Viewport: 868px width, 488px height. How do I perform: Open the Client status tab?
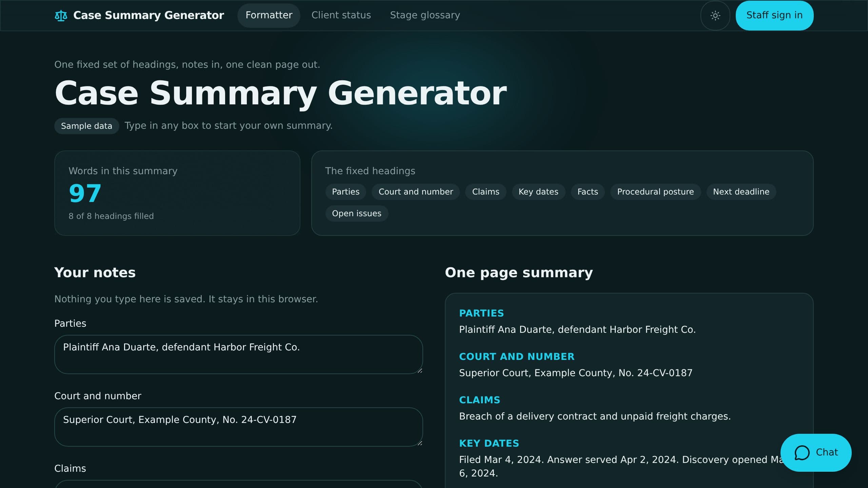341,15
